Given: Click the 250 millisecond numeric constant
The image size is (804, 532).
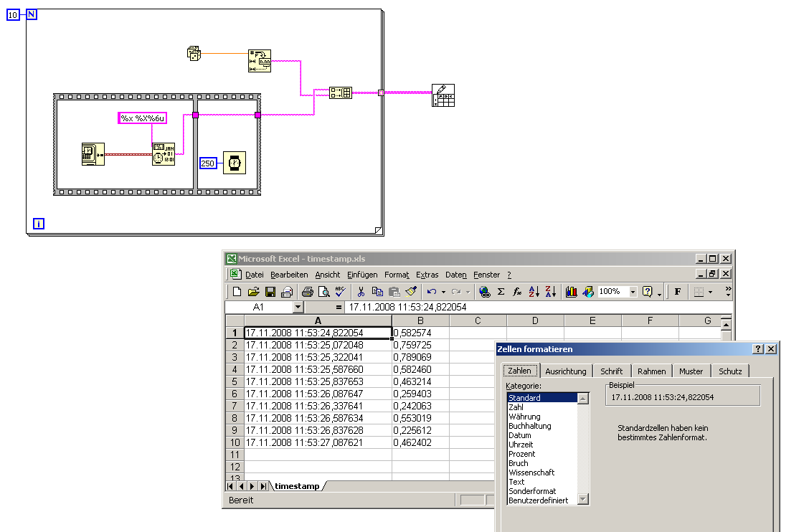Looking at the screenshot, I should pyautogui.click(x=208, y=163).
